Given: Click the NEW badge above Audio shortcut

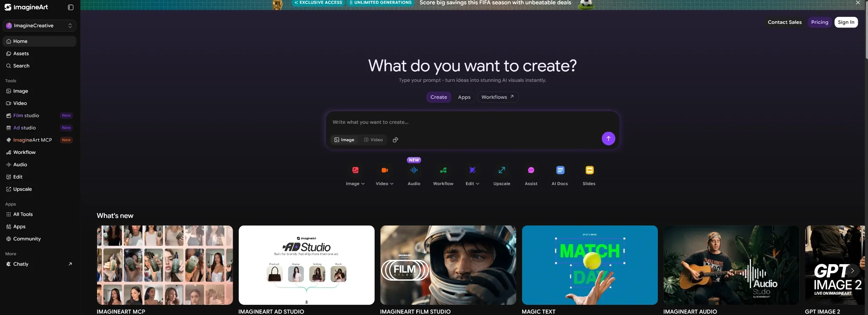Looking at the screenshot, I should point(414,160).
